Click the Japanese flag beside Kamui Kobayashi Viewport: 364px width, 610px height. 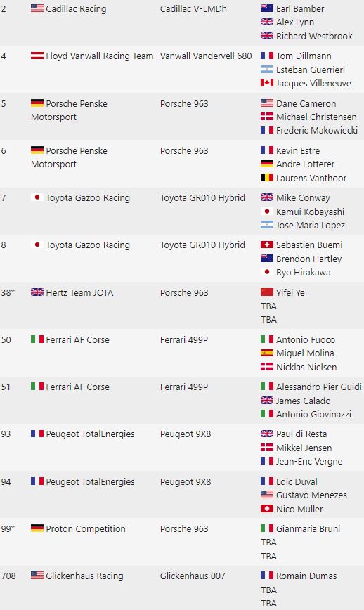(267, 212)
